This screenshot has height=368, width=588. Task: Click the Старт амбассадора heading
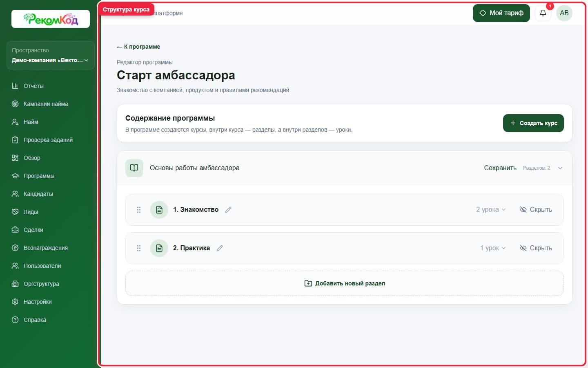[176, 75]
